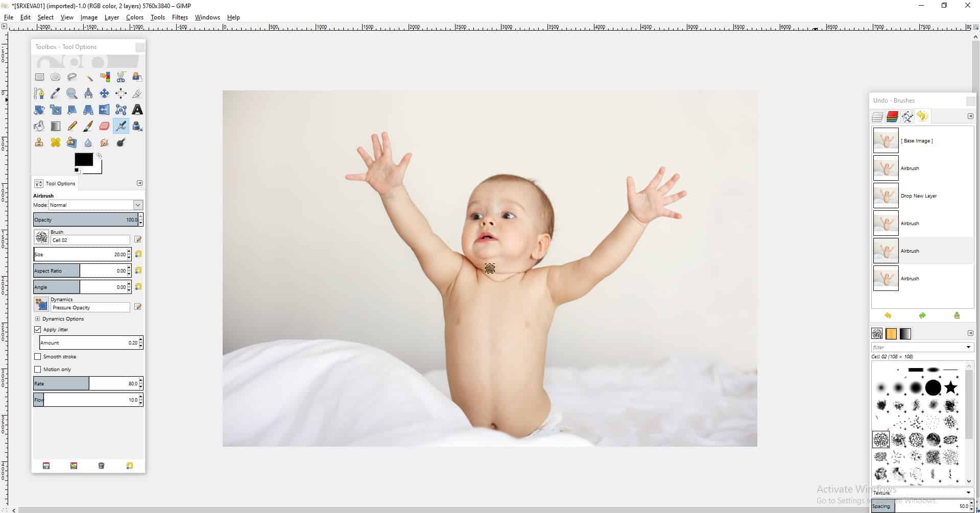
Task: Select the Eraser tool
Action: tap(104, 126)
